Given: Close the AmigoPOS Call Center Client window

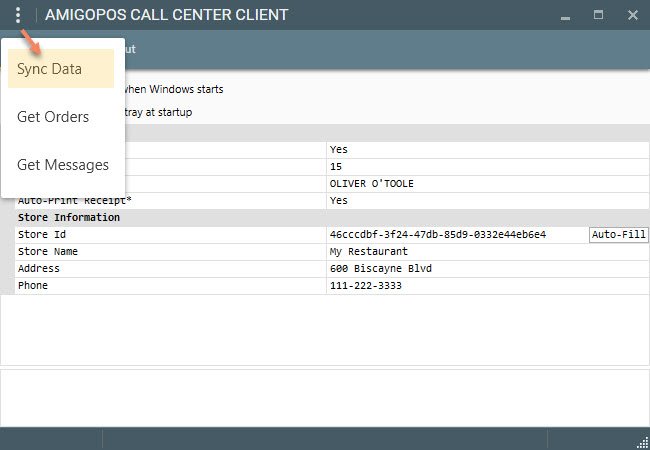Looking at the screenshot, I should pos(632,15).
